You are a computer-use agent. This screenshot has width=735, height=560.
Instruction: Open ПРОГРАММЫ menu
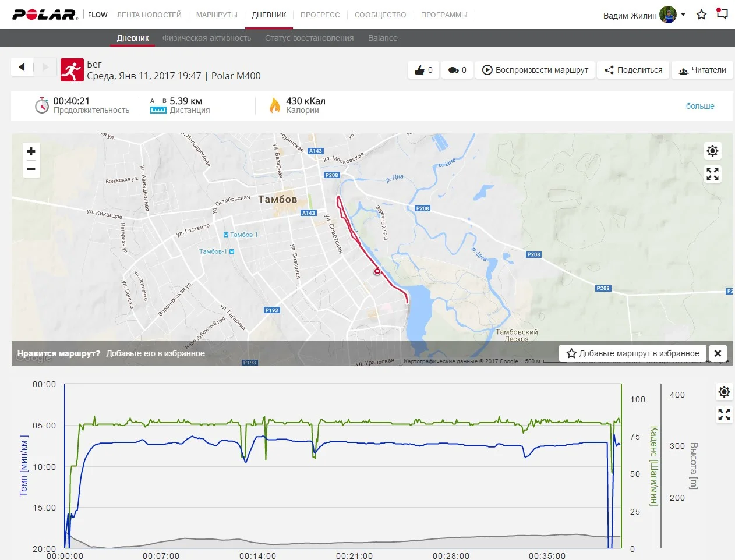pyautogui.click(x=444, y=15)
